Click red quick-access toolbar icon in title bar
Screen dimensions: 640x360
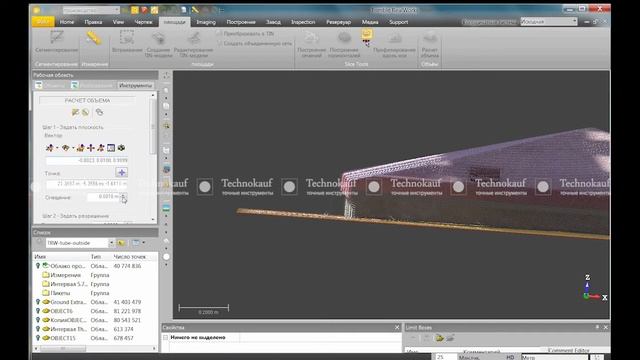coord(144,10)
